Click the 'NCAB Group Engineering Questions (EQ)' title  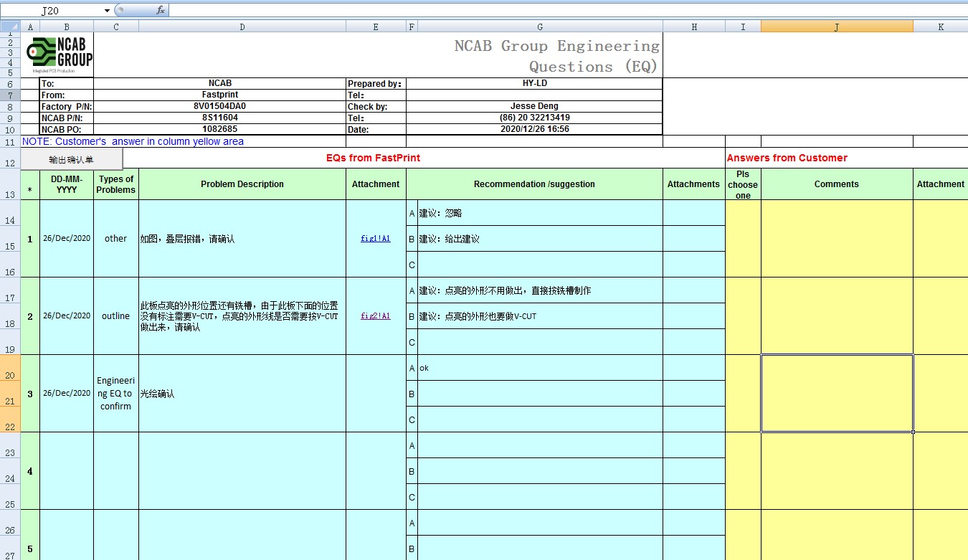556,56
